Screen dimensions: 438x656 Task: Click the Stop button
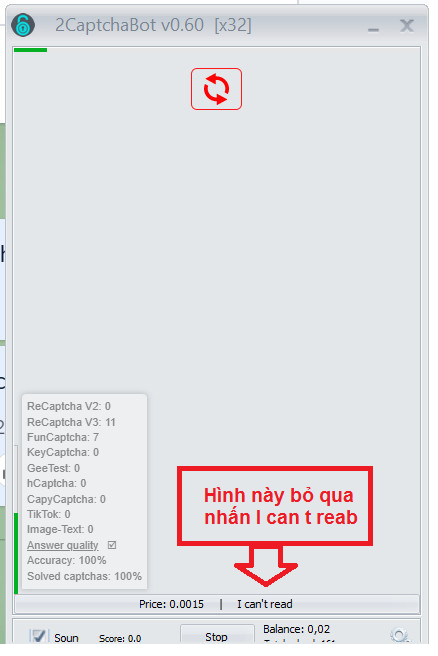pyautogui.click(x=217, y=635)
